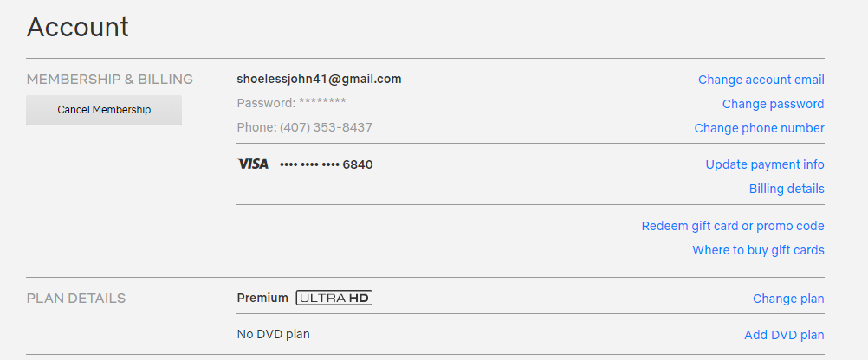Image resolution: width=868 pixels, height=360 pixels.
Task: Click the masked Password text
Action: [292, 103]
